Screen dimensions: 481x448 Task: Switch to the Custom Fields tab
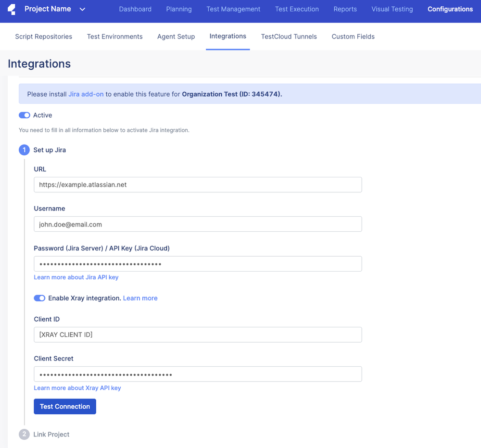coord(353,37)
